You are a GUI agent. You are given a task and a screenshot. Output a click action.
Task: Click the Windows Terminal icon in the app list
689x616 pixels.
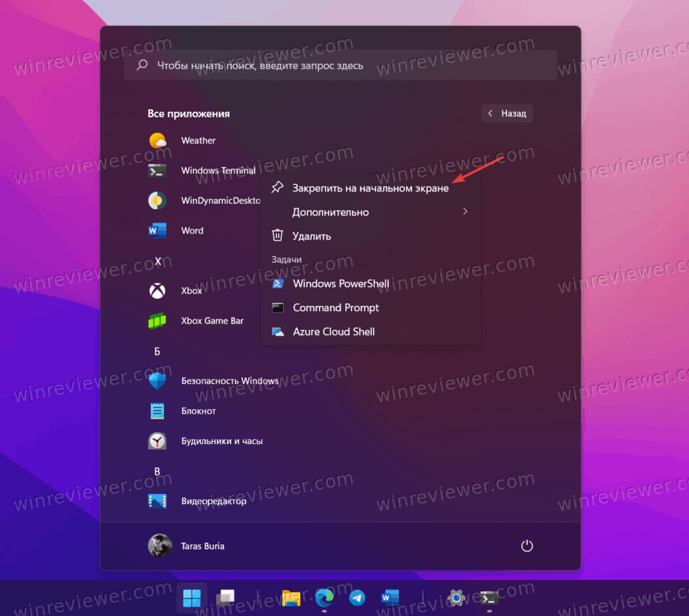point(157,171)
